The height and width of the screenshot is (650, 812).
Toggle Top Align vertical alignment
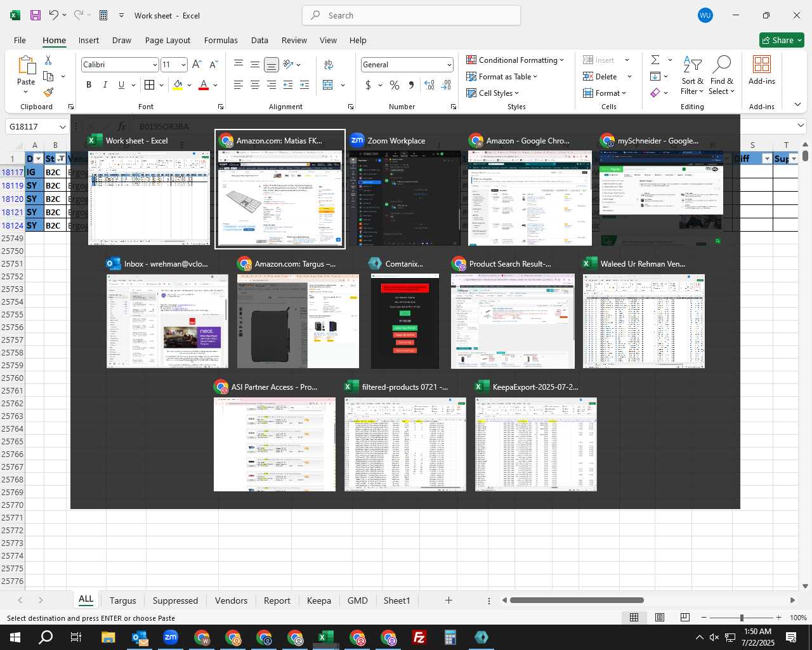[x=239, y=65]
